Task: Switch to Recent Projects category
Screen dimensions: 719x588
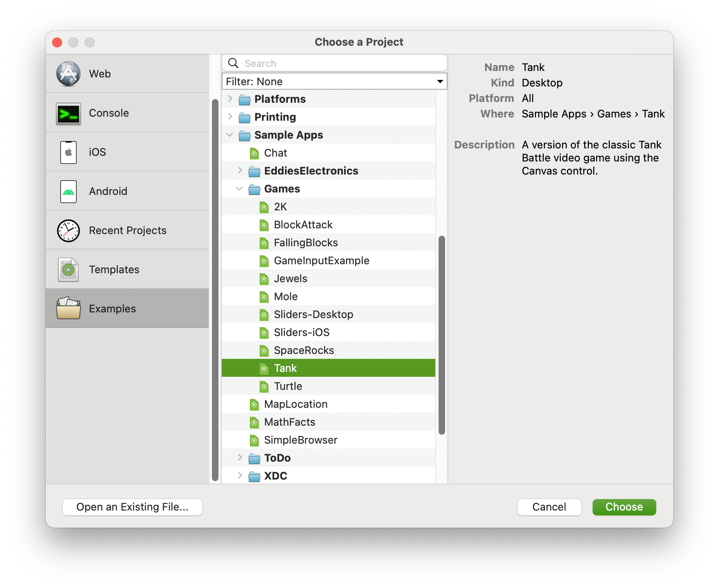Action: click(127, 230)
